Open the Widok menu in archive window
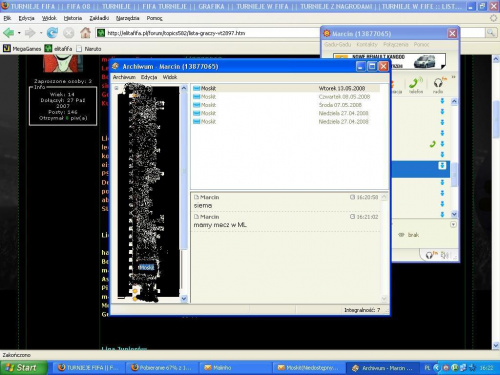This screenshot has width=500, height=375. click(x=170, y=77)
